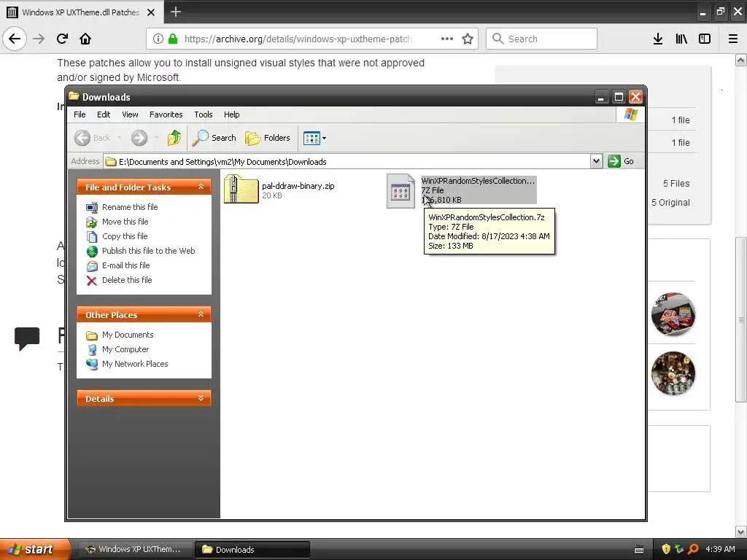
Task: Collapse File and Folder Tasks panel
Action: coord(201,187)
